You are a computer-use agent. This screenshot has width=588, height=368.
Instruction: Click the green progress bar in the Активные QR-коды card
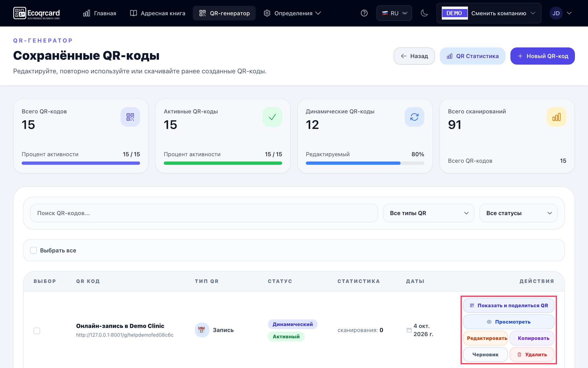223,163
